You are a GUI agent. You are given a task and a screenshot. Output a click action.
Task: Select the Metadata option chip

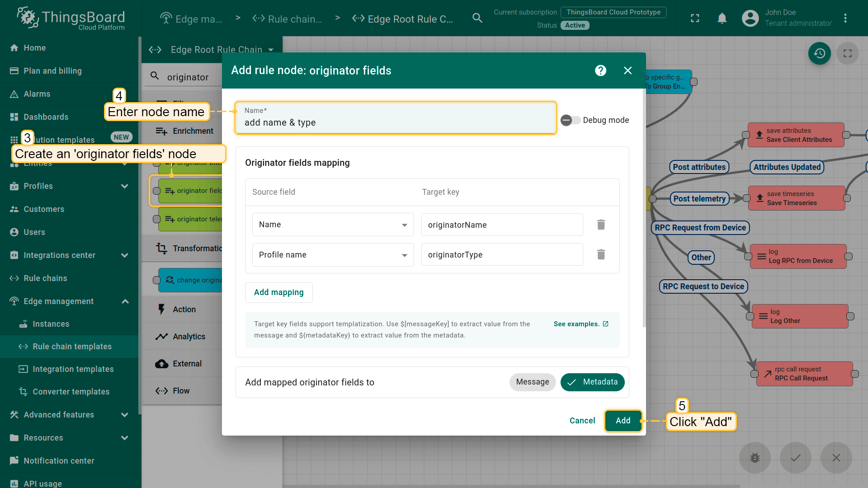[592, 382]
